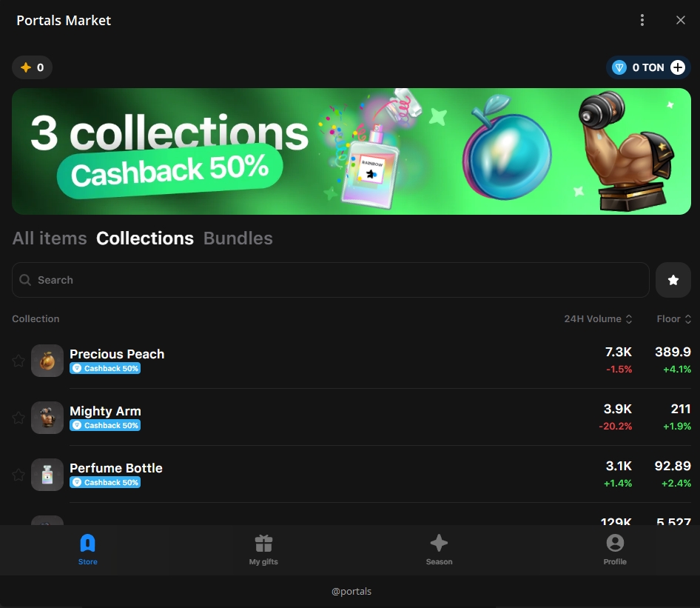Switch to the Bundles tab
The image size is (700, 608).
pos(238,238)
